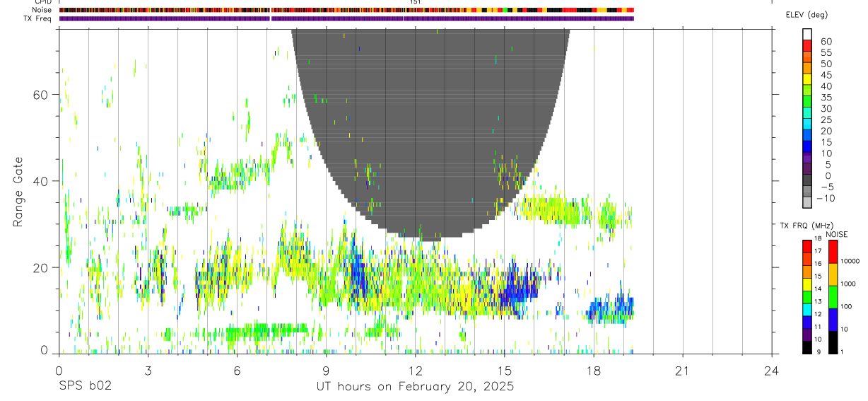This screenshot has width=868, height=401.
Task: Click the '60' tick label on the Range Gate axis
Action: (41, 95)
